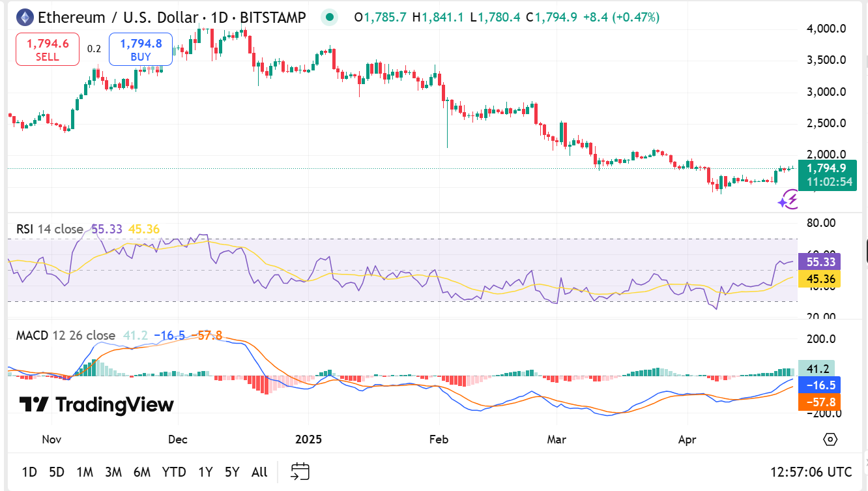Click the MACD histogram tag 41.2
Screen dimensions: 868x491
(x=816, y=368)
